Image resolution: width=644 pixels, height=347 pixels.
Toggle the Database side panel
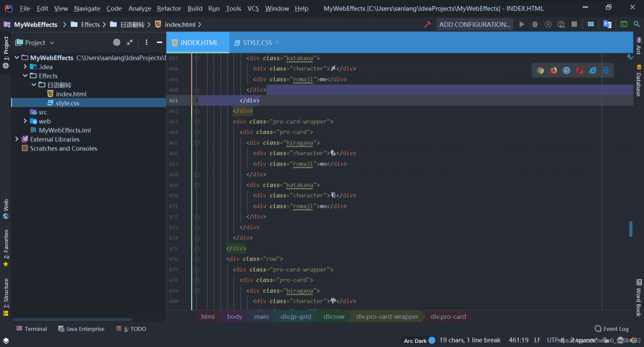pyautogui.click(x=638, y=81)
